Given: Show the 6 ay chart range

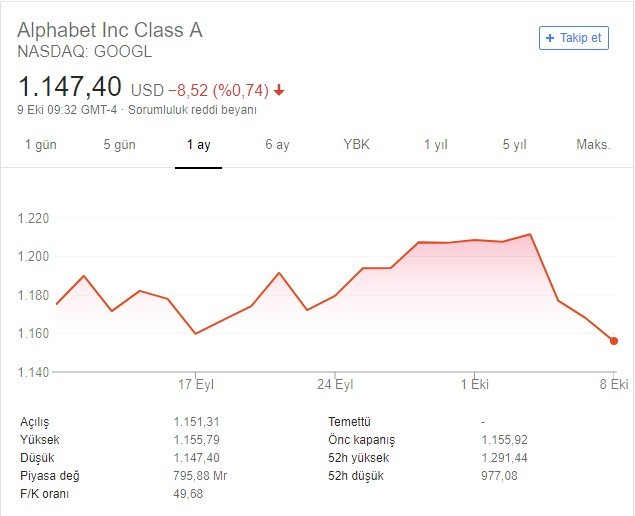Looking at the screenshot, I should coord(277,145).
